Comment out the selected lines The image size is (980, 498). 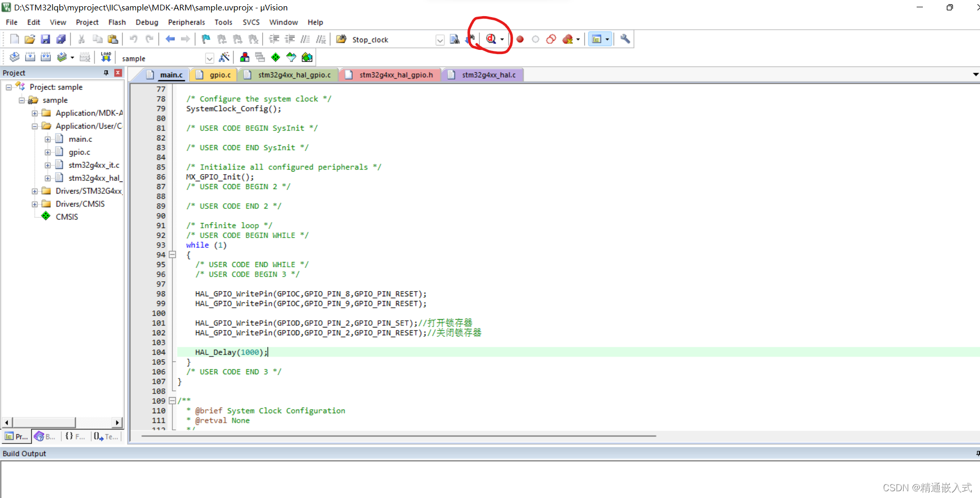(305, 39)
